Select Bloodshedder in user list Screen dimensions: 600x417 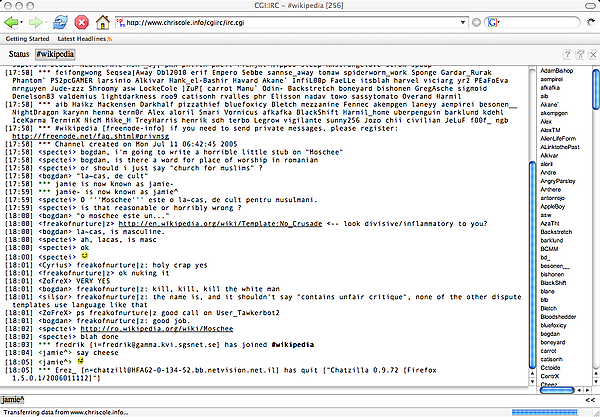tap(558, 317)
